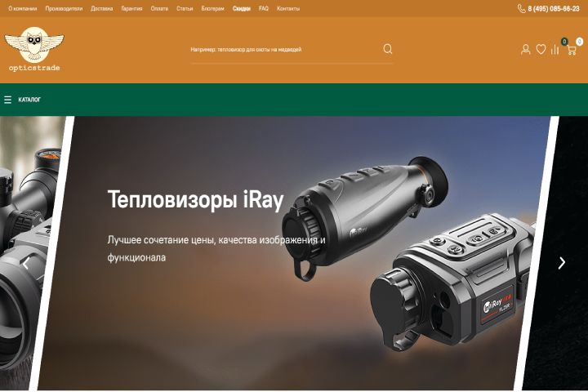The height and width of the screenshot is (392, 588).
Task: Click the Тепловизоры iRay banner heading
Action: pos(195,199)
